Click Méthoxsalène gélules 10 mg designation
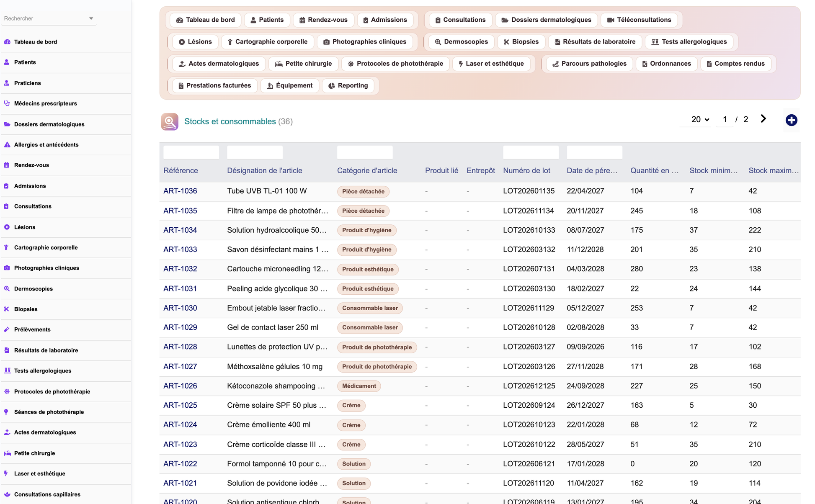 [x=275, y=366]
